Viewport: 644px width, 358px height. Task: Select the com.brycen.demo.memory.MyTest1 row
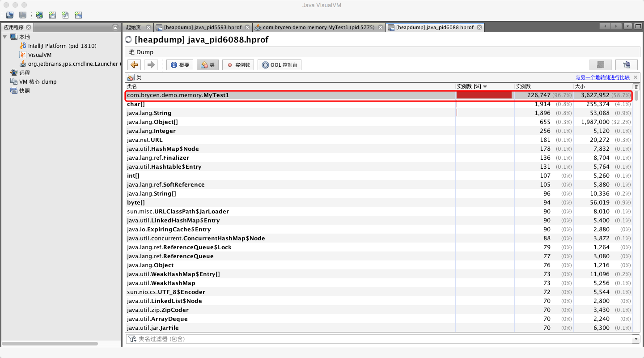(379, 95)
